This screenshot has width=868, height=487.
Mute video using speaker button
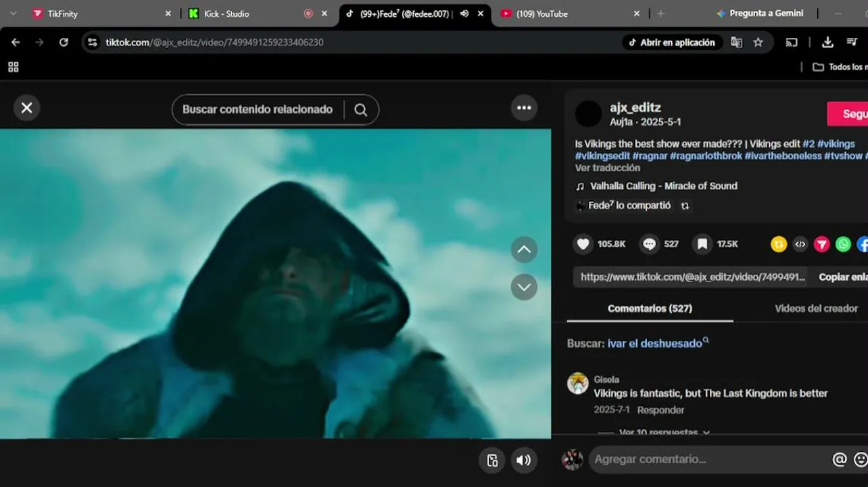coord(524,461)
